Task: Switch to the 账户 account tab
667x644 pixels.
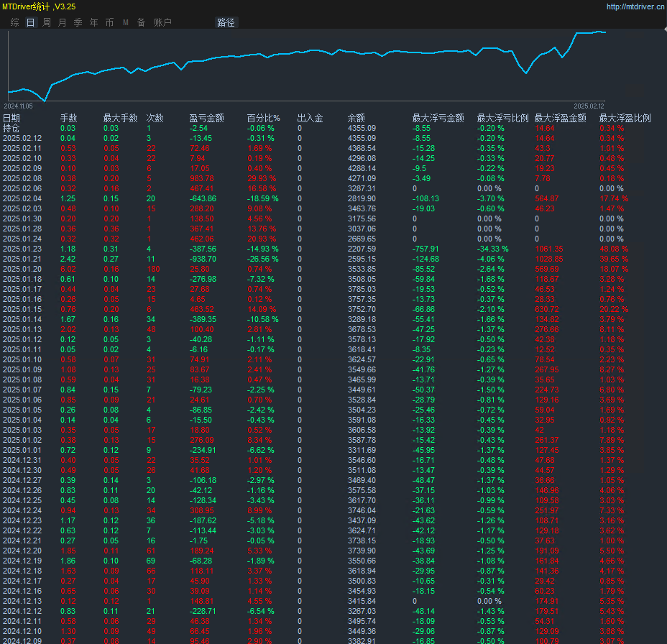Action: point(162,22)
